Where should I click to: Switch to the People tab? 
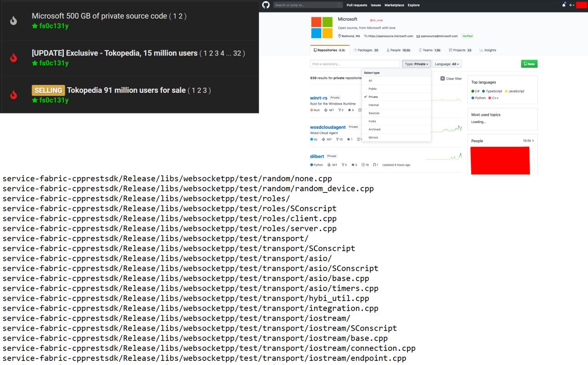click(x=399, y=50)
